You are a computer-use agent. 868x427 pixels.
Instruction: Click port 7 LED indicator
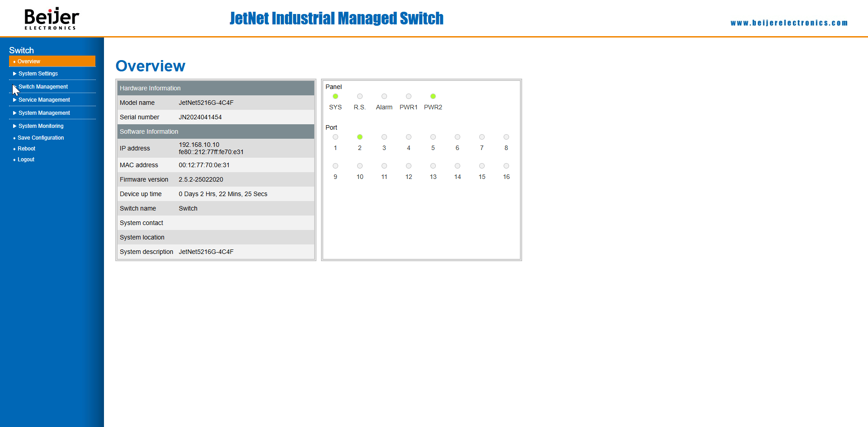[482, 137]
